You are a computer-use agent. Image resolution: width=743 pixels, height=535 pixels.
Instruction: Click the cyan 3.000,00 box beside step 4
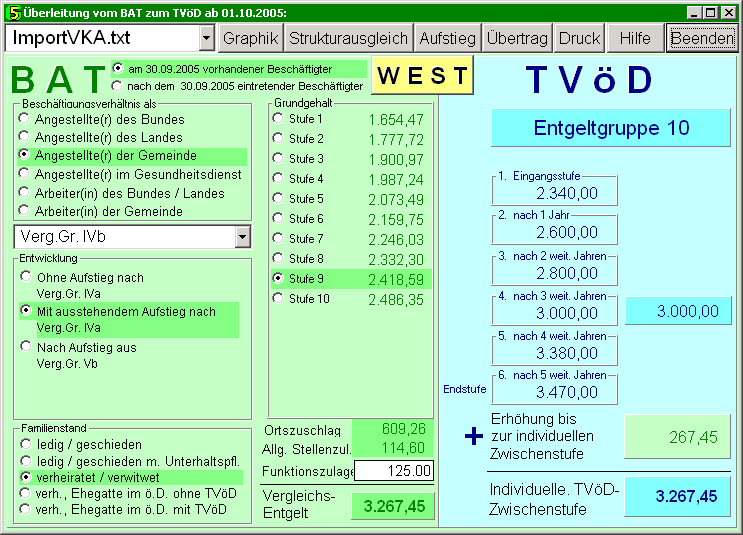click(x=679, y=311)
